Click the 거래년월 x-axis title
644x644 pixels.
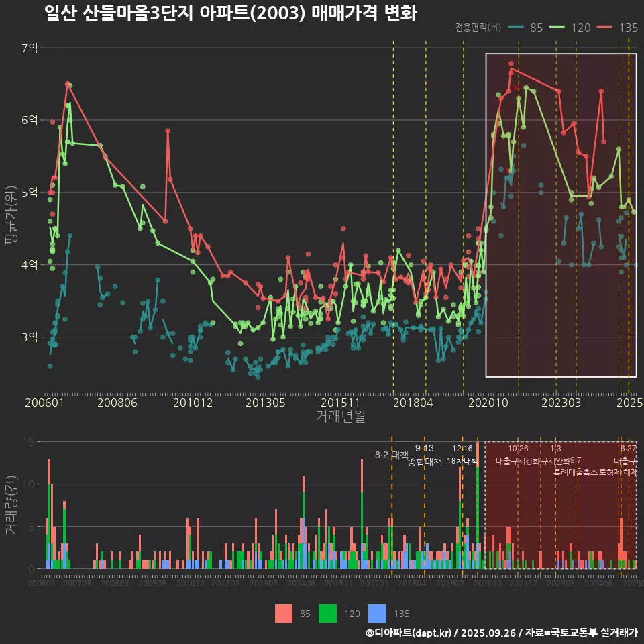pos(340,417)
